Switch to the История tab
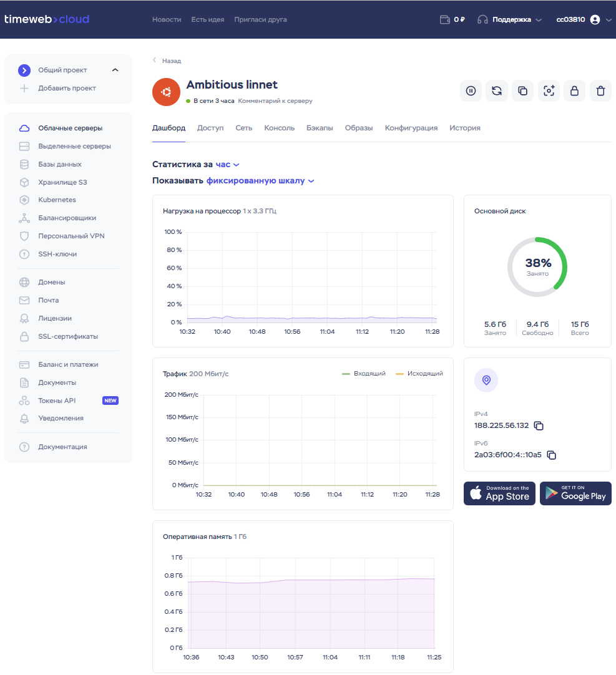 pos(465,128)
